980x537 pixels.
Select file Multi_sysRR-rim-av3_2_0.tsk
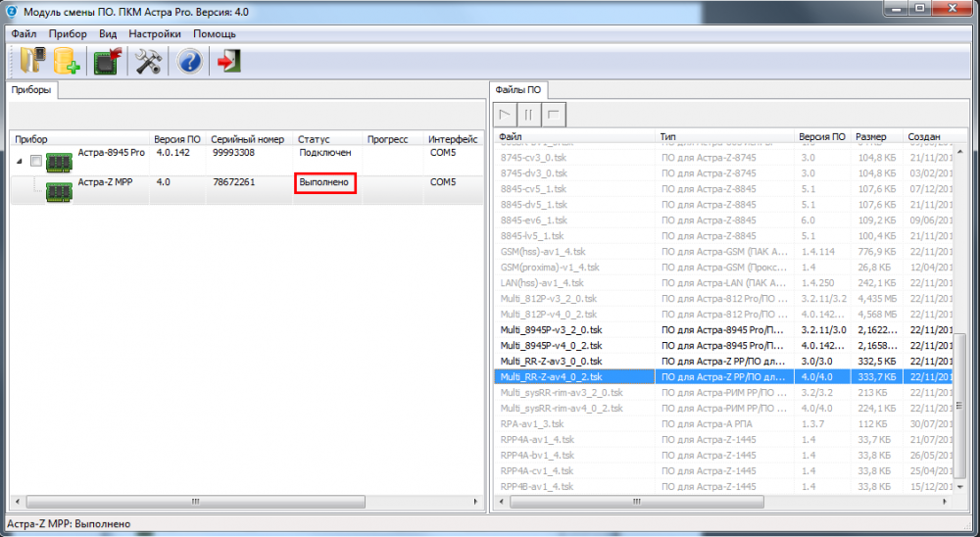coord(724,393)
